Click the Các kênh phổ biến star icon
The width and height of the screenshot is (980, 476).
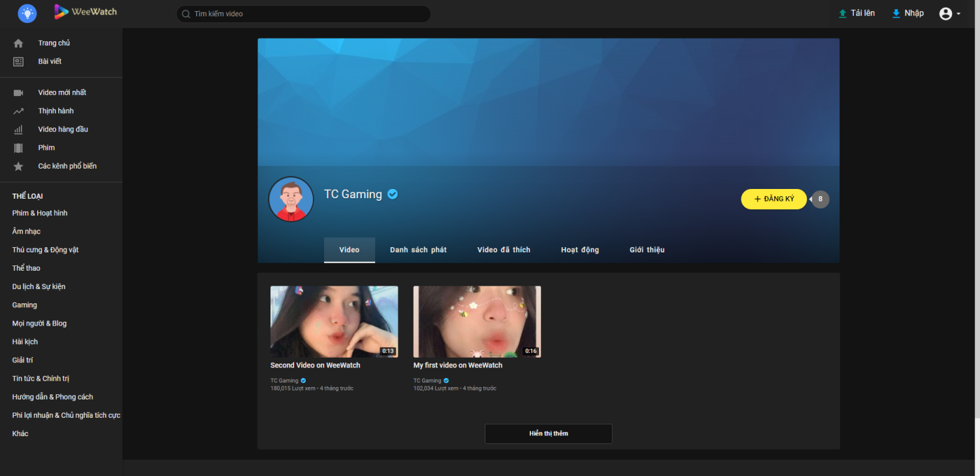tap(18, 166)
